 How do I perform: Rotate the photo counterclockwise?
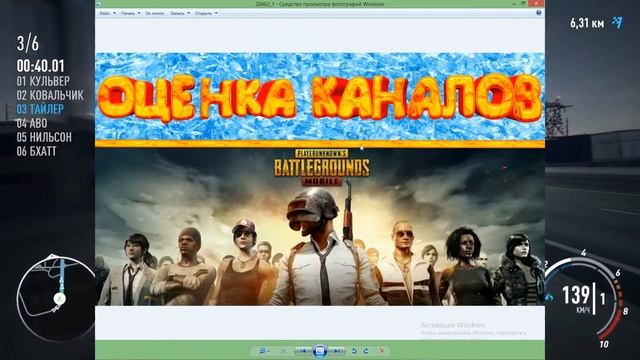point(354,351)
